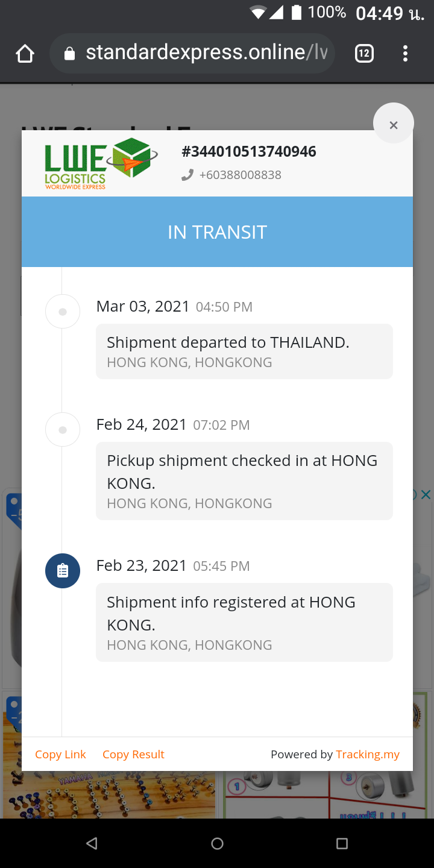This screenshot has width=434, height=868.
Task: Click the Copy Result link
Action: point(133,754)
